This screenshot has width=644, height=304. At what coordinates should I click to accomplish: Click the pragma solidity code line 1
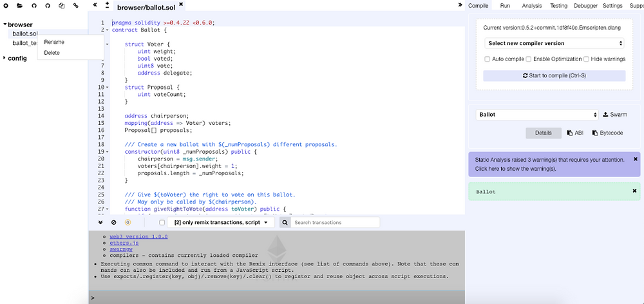coord(163,23)
